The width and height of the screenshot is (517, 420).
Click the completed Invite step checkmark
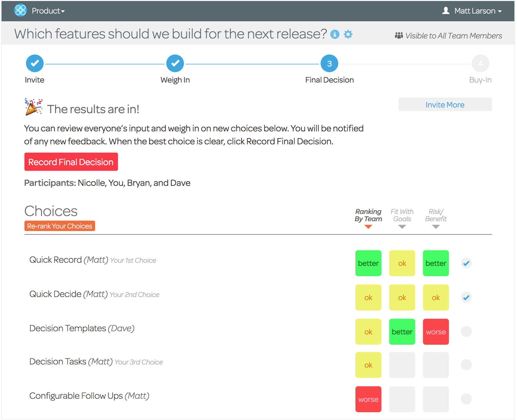35,63
